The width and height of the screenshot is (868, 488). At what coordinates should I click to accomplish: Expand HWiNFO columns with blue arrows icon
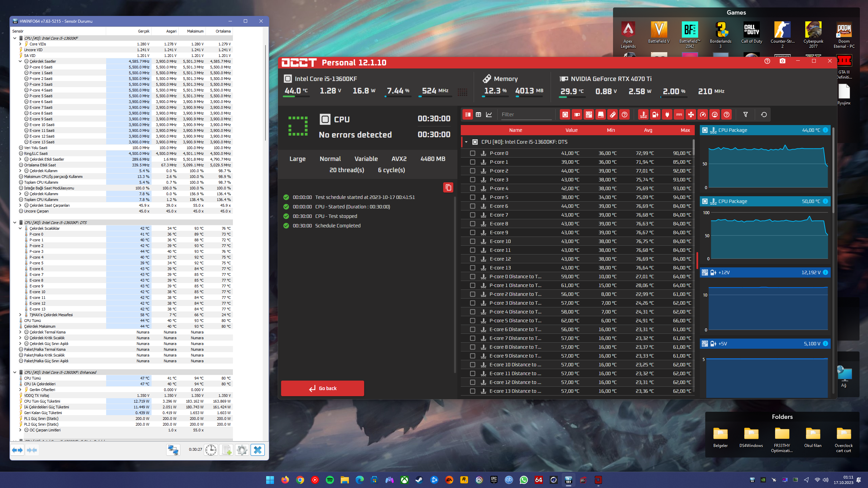[17, 450]
